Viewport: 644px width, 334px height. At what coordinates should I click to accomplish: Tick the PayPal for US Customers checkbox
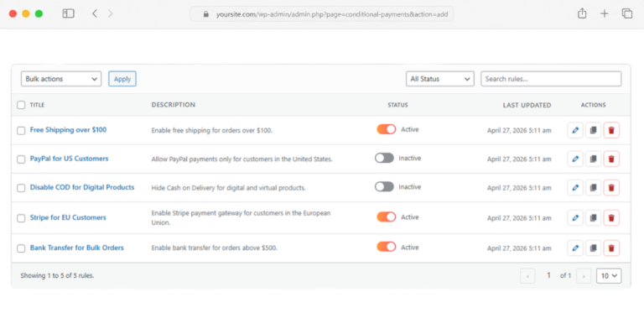[21, 159]
